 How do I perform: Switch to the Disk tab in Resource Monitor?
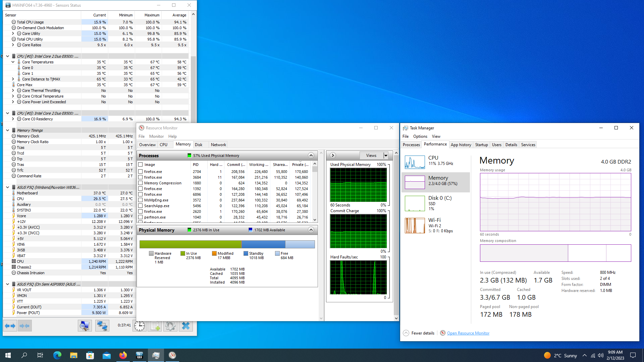[199, 145]
